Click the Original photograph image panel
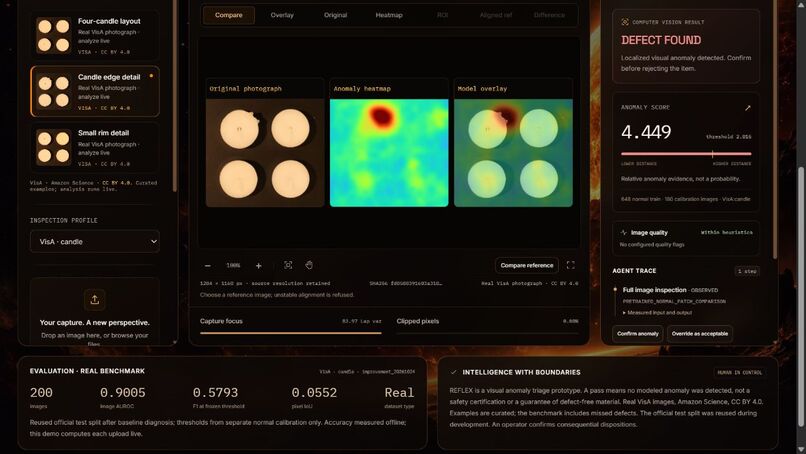This screenshot has height=454, width=806. [x=265, y=153]
